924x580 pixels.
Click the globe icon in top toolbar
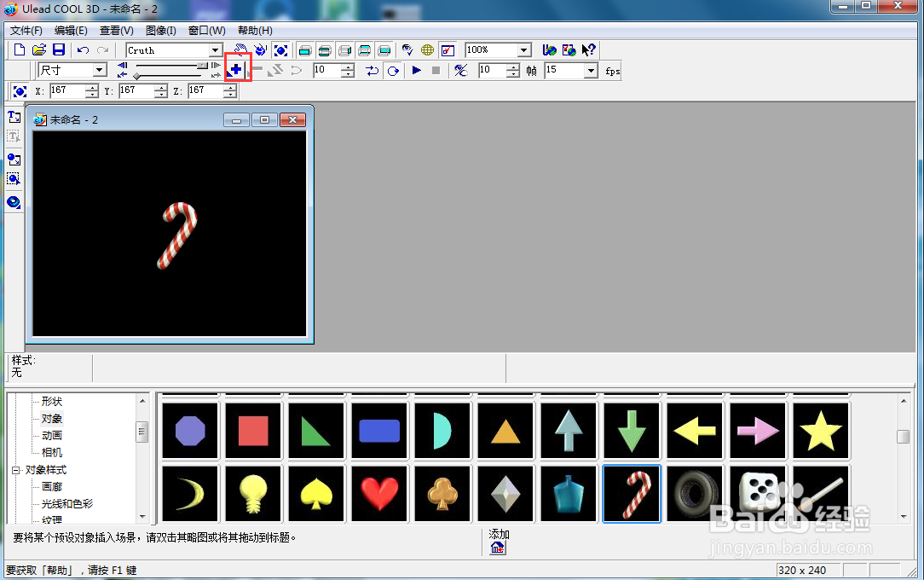point(427,50)
